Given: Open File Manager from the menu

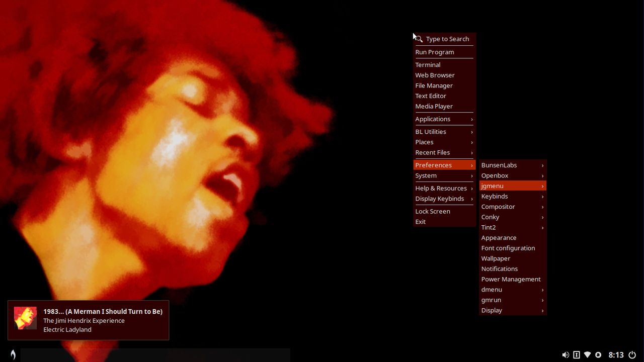Looking at the screenshot, I should (x=444, y=85).
